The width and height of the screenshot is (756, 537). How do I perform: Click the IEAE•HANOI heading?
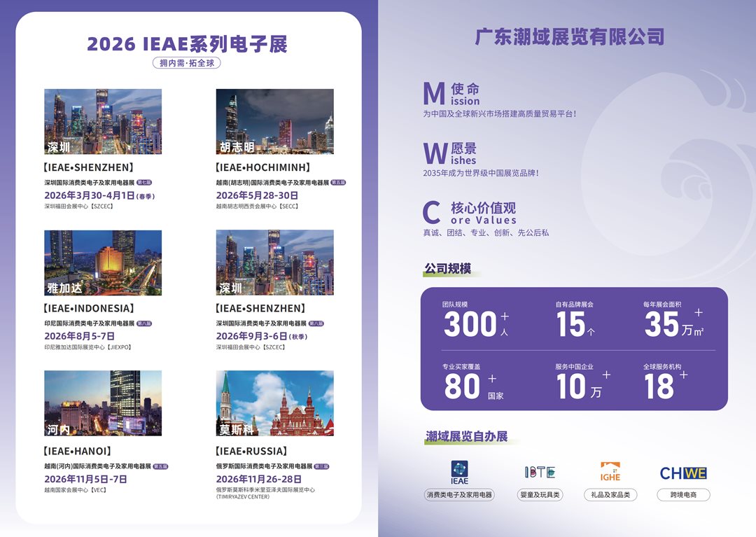click(x=77, y=451)
